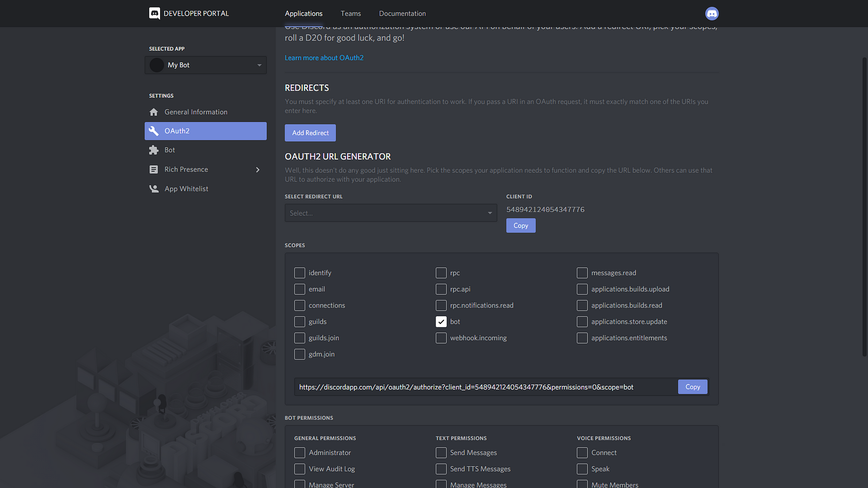Check the rpc scope
The height and width of the screenshot is (488, 868).
tap(441, 273)
